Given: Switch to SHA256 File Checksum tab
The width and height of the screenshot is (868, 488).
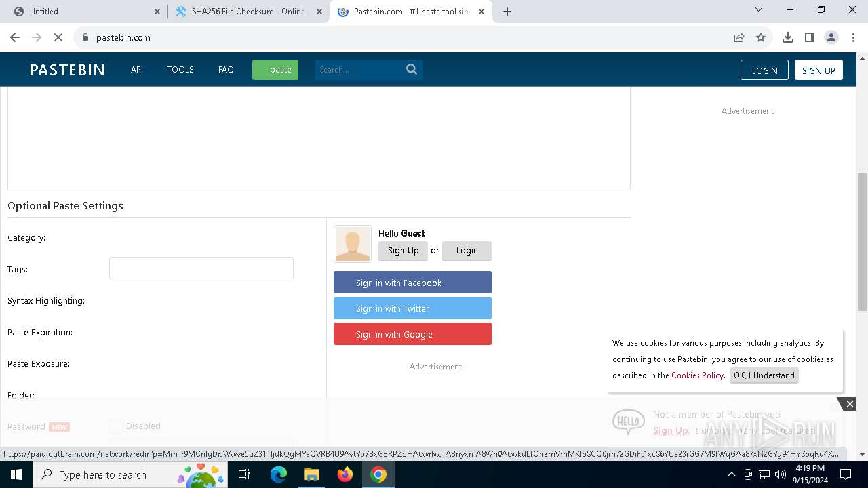Looking at the screenshot, I should click(x=248, y=12).
